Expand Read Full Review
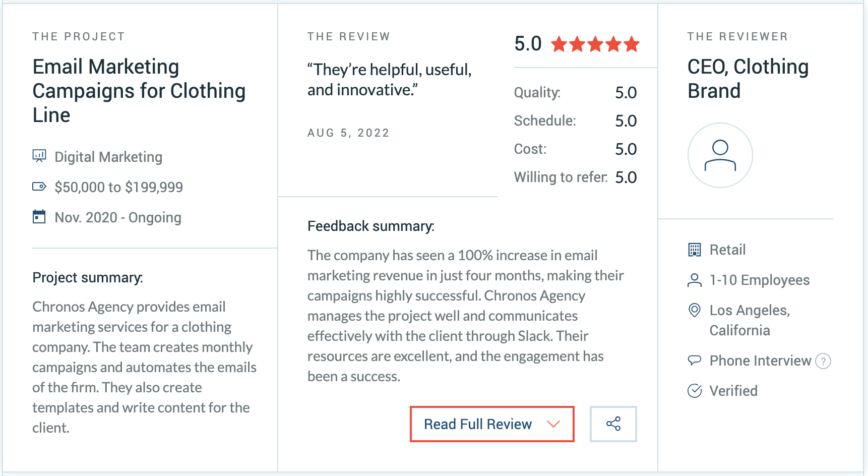Viewport: 868px width, 476px height. click(x=492, y=424)
